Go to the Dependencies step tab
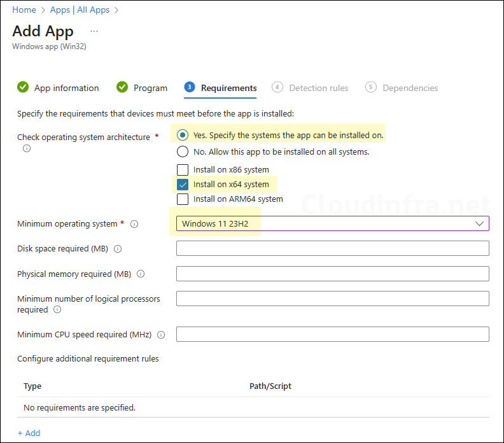The width and height of the screenshot is (504, 443). [x=410, y=88]
